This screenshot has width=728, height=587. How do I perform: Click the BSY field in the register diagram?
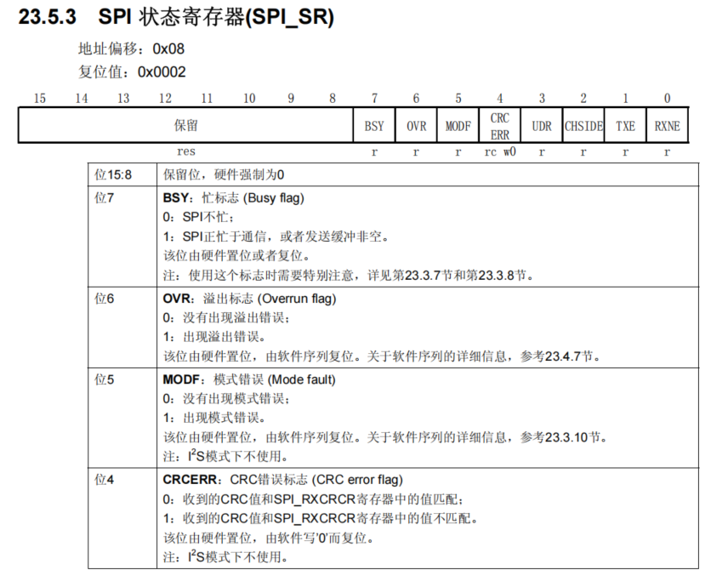click(373, 125)
